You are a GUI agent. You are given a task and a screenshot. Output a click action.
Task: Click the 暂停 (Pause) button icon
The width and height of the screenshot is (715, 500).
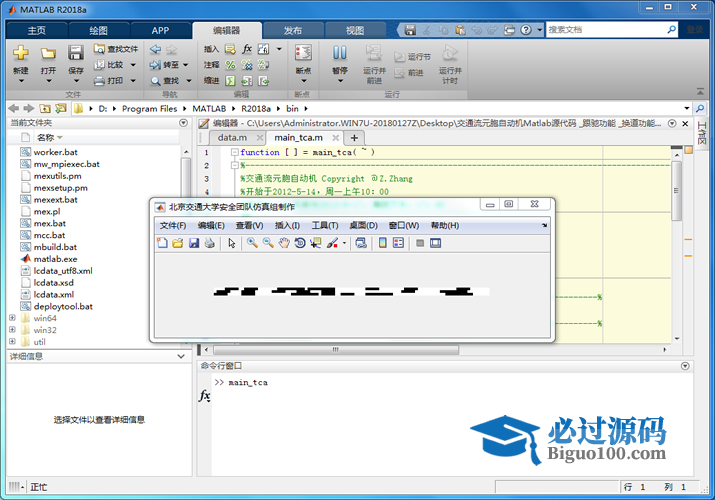pyautogui.click(x=340, y=53)
